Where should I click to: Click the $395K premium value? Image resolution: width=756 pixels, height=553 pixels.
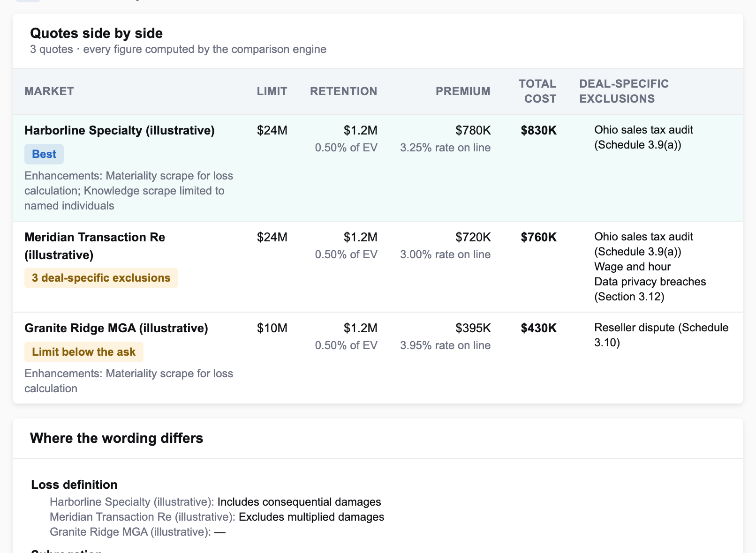[x=473, y=328]
